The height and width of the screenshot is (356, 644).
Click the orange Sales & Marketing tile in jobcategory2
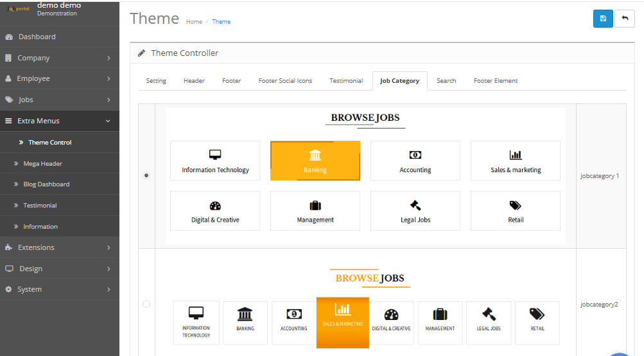pyautogui.click(x=343, y=323)
